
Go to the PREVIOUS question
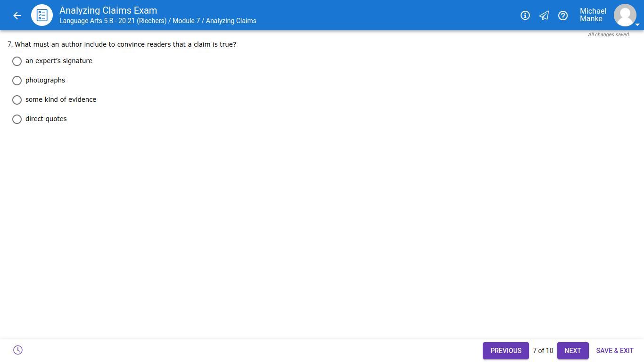pos(505,351)
